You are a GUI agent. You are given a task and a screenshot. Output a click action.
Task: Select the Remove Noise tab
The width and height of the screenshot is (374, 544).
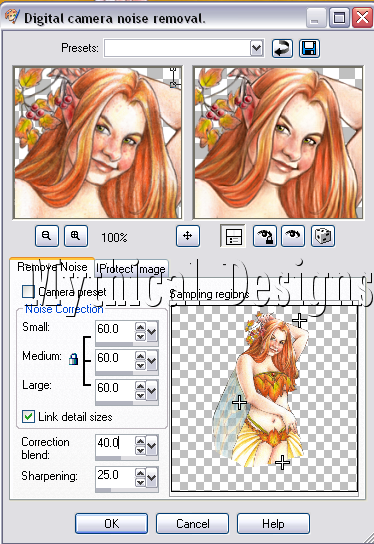click(52, 267)
